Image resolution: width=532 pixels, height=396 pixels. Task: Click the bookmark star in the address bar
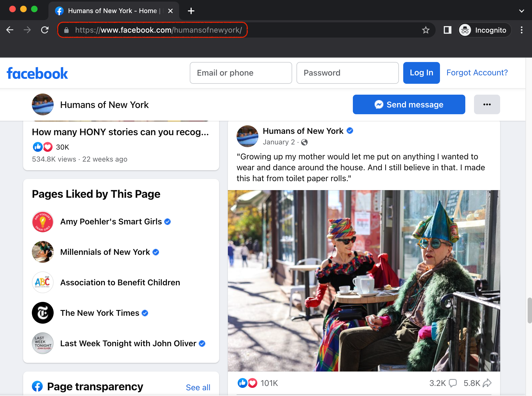point(426,30)
